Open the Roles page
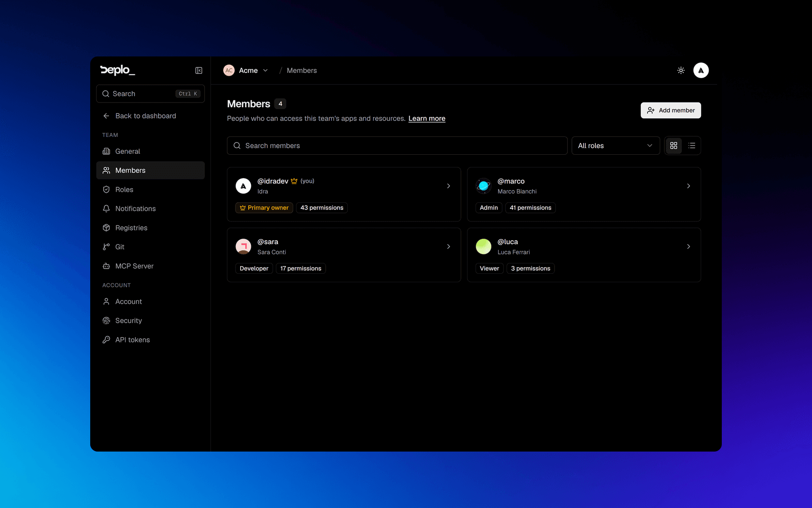This screenshot has width=812, height=508. 150,190
